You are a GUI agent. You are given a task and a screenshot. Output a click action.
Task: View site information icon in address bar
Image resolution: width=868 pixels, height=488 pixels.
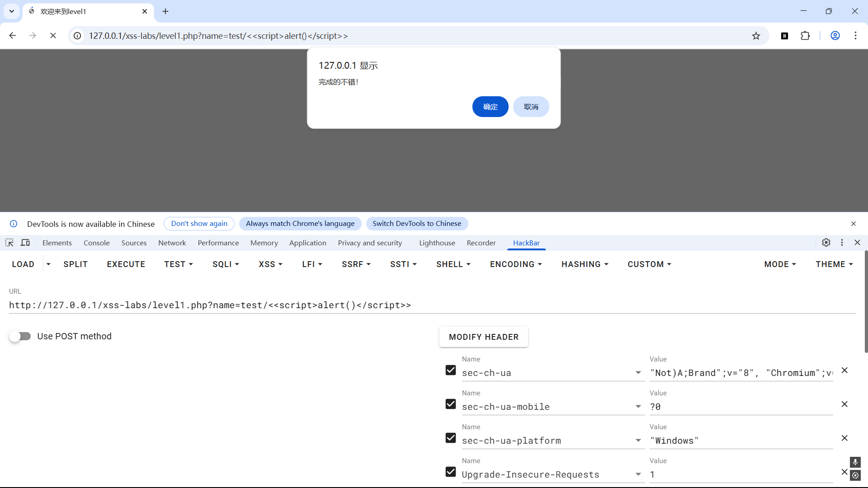pyautogui.click(x=78, y=36)
